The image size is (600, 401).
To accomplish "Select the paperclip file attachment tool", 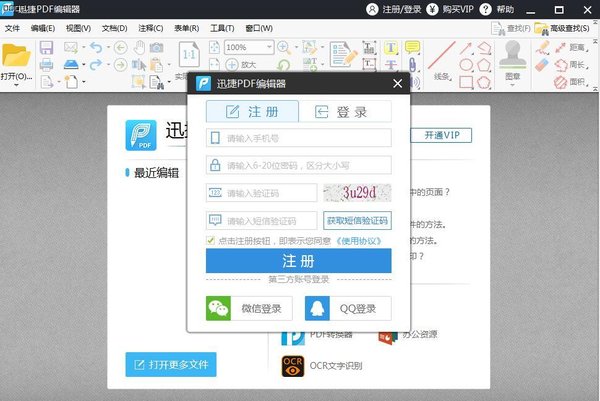I will 412,65.
